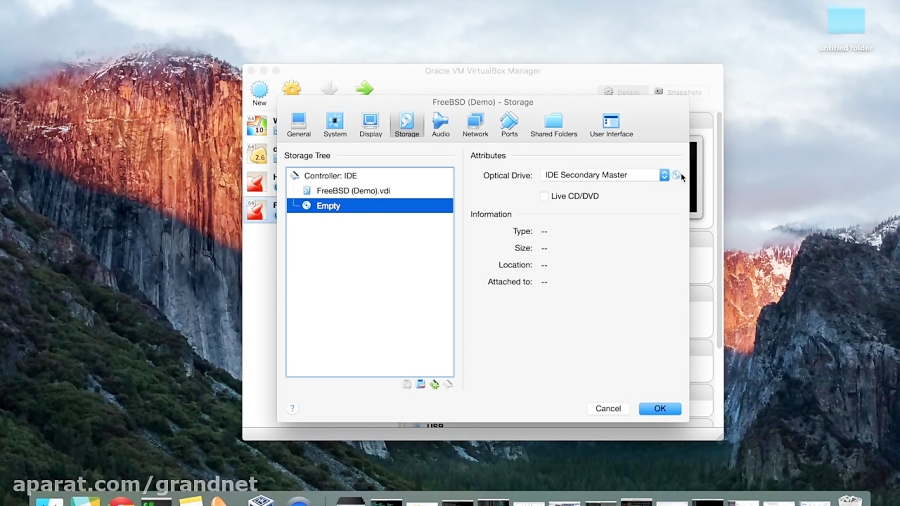Open the System settings tab
The height and width of the screenshot is (506, 900).
tap(335, 124)
